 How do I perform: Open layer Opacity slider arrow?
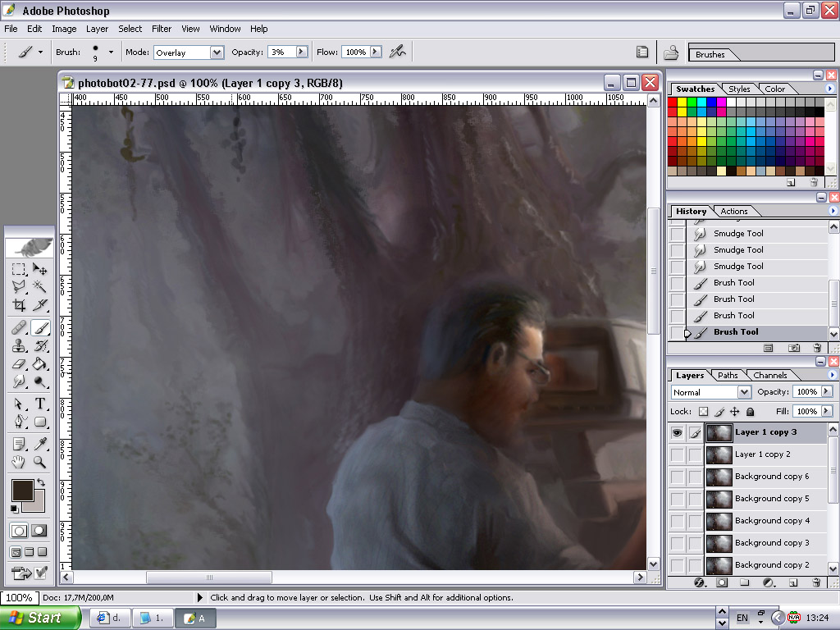[x=827, y=391]
